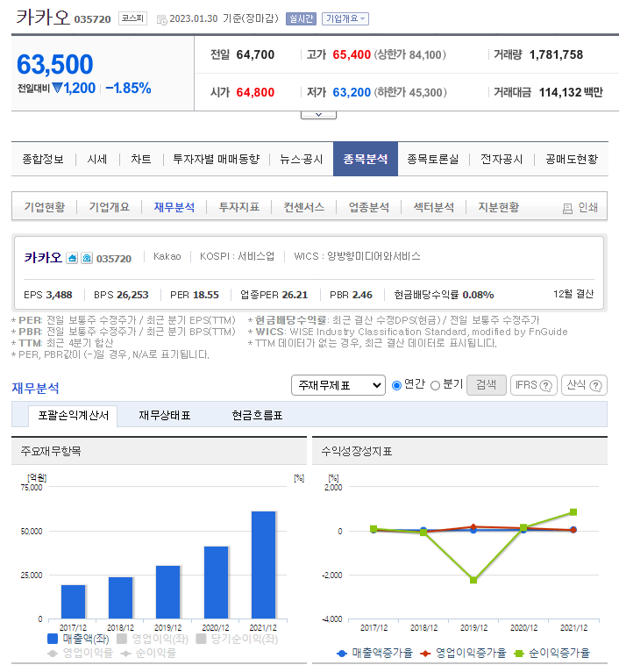Click the BPS value 26,253
Viewport: 619px width, 672px height.
click(132, 296)
